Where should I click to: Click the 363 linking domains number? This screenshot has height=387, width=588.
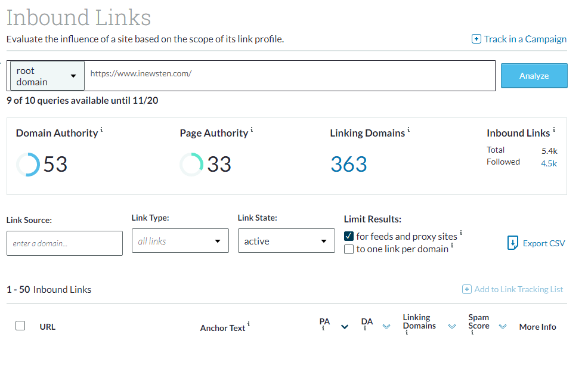point(348,164)
